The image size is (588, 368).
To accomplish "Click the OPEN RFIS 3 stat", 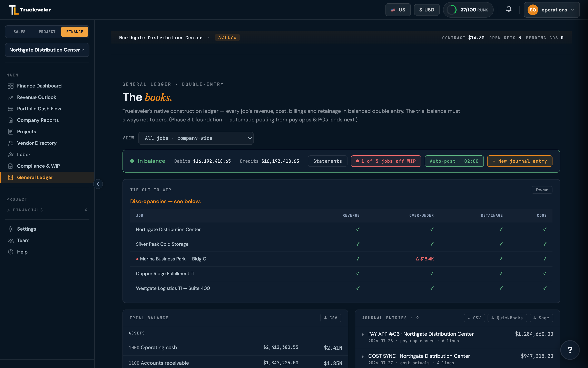I will click(x=505, y=38).
